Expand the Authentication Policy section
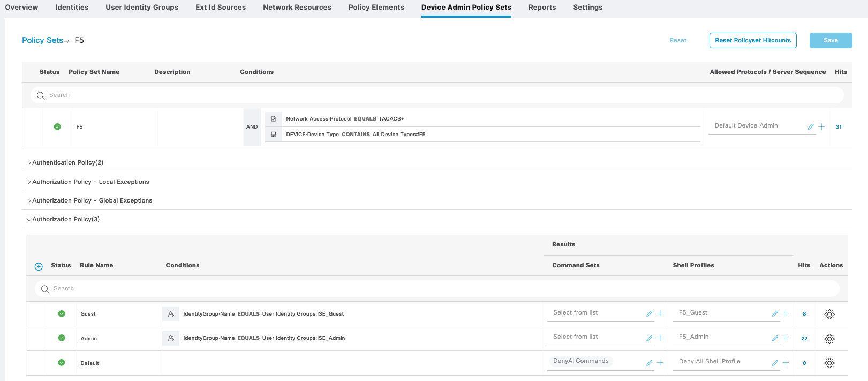 29,163
